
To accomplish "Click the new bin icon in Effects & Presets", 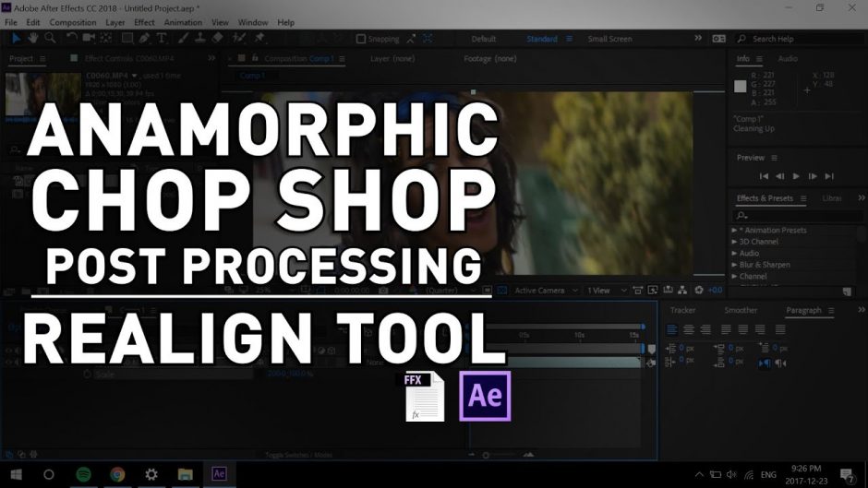I will (847, 291).
